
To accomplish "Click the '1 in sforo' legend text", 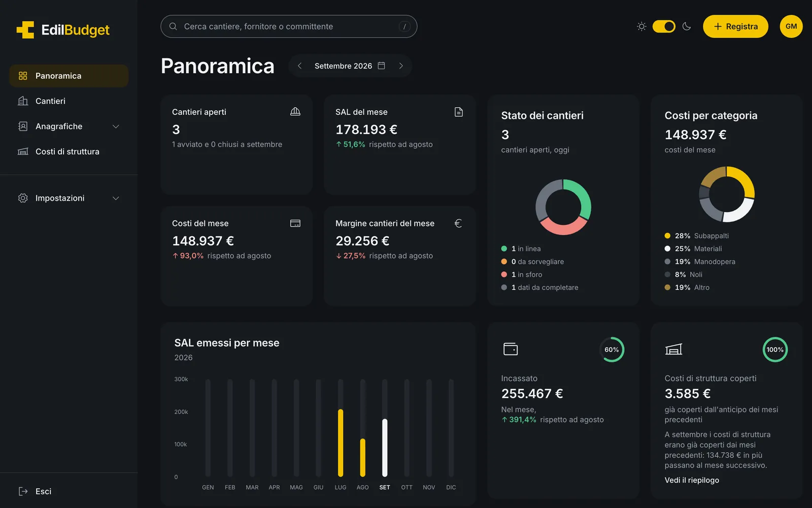I will pos(527,275).
